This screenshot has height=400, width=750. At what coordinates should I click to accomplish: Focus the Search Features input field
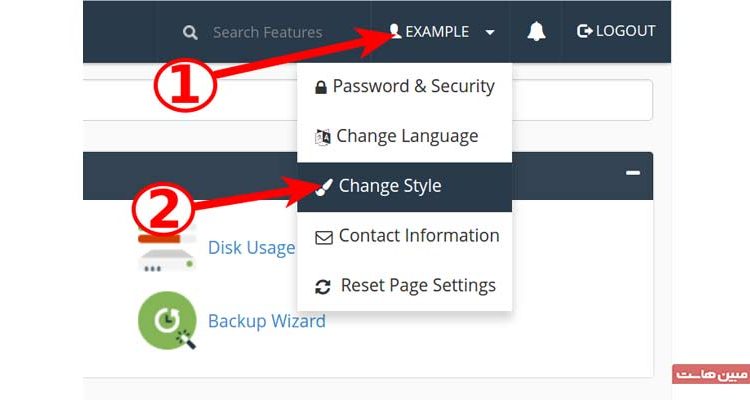268,32
